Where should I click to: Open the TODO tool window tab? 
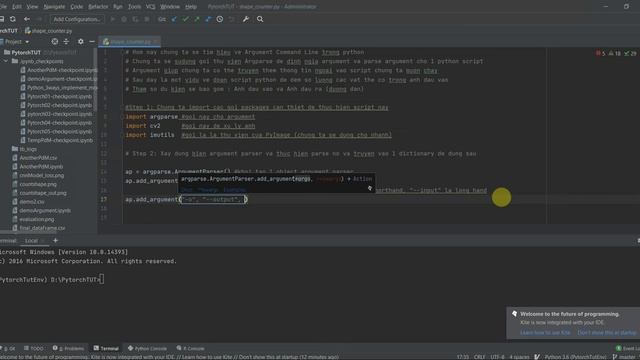[33, 348]
